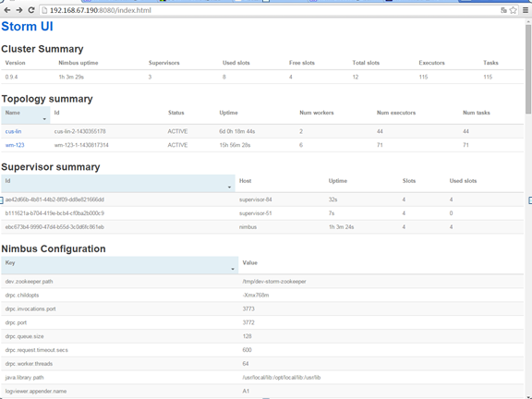The width and height of the screenshot is (532, 399).
Task: Sort supervisors by Host column header
Action: [245, 181]
